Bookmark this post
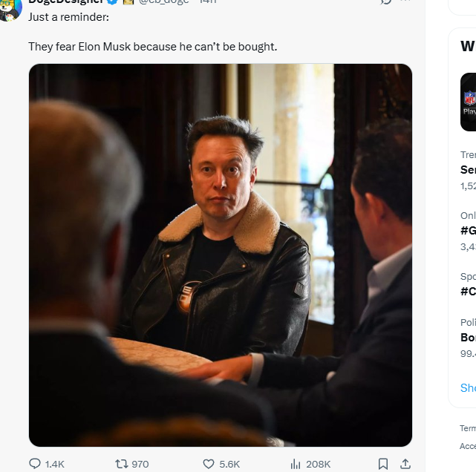The width and height of the screenshot is (476, 472). 383,464
